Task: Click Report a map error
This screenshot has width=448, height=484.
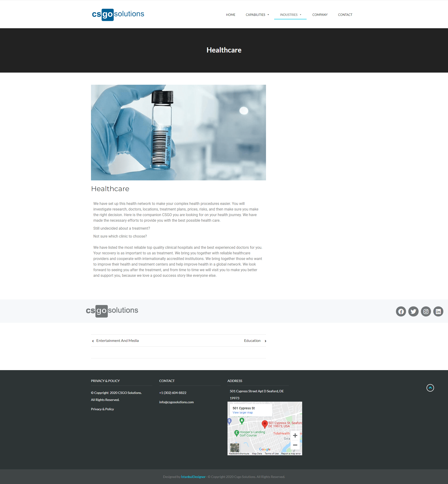Action: coord(291,453)
